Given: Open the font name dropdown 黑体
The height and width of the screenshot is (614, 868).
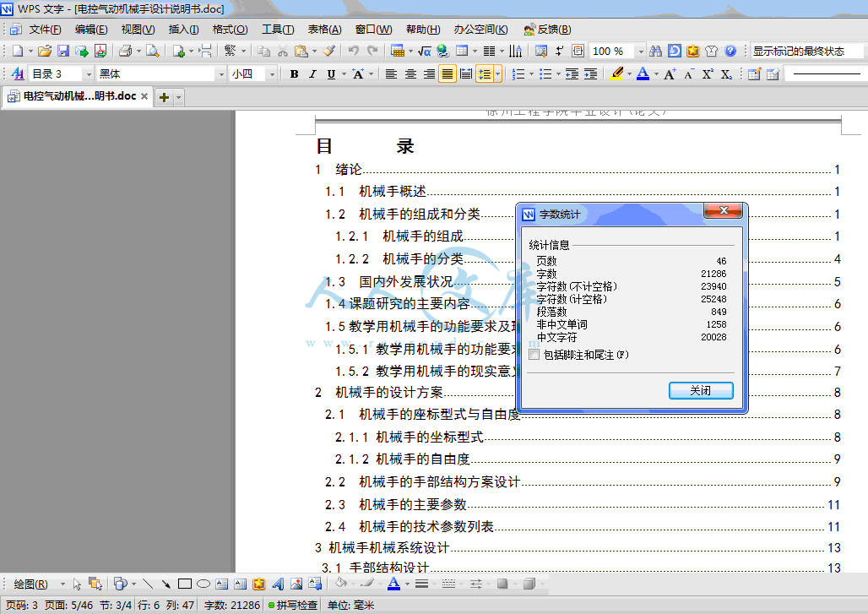Looking at the screenshot, I should tap(221, 73).
